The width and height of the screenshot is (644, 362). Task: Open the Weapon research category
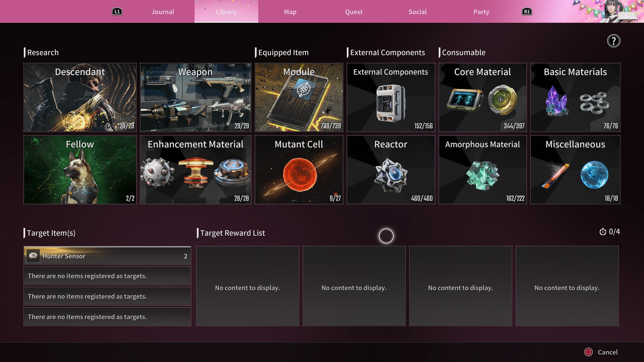[196, 97]
